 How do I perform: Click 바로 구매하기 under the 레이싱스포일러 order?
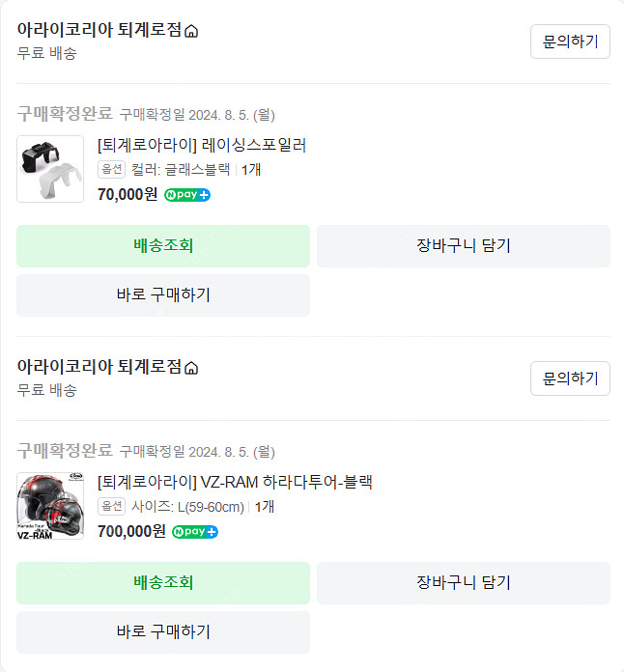pyautogui.click(x=163, y=294)
